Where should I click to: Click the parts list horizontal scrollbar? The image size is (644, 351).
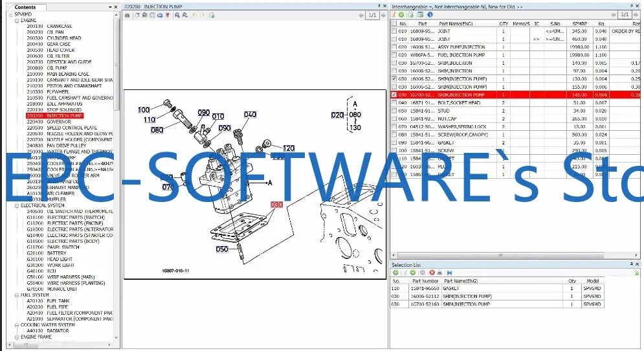501,255
